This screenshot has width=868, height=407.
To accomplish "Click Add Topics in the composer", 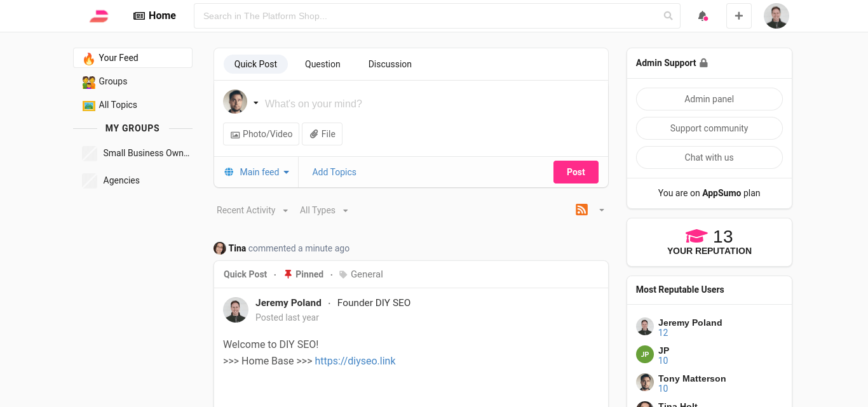I will point(334,172).
